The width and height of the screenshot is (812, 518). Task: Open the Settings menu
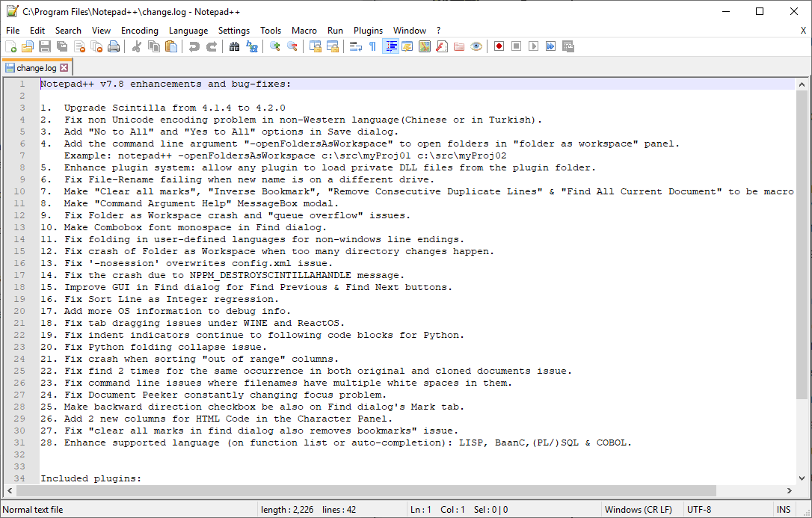pos(234,31)
